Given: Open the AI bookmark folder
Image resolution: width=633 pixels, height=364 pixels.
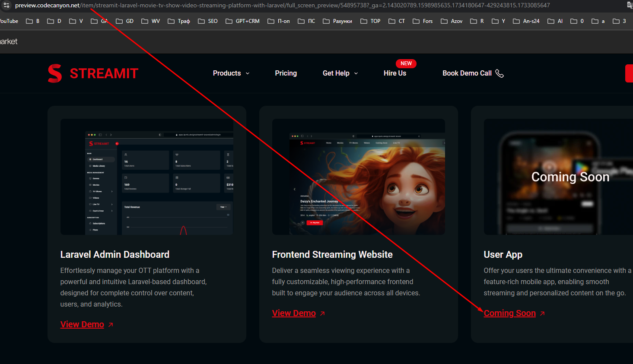Looking at the screenshot, I should pyautogui.click(x=555, y=21).
